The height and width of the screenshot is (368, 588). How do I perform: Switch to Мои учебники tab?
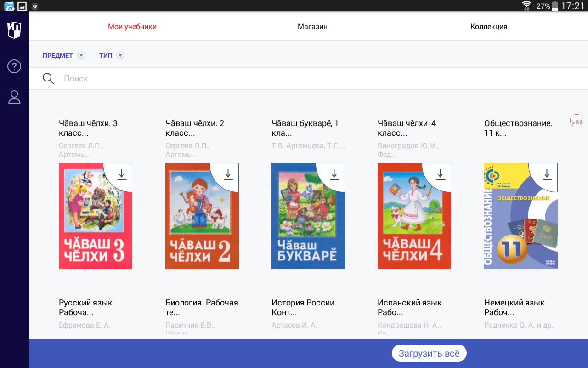pyautogui.click(x=132, y=27)
